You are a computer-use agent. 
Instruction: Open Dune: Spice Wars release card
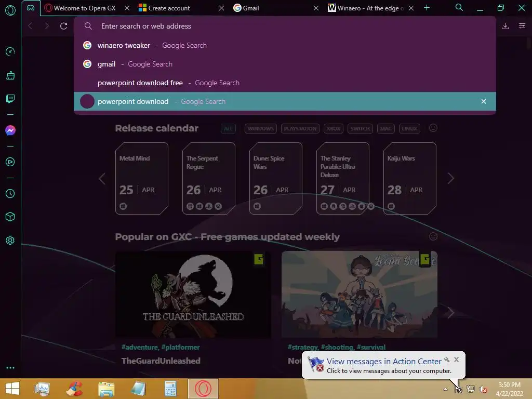[x=276, y=179]
